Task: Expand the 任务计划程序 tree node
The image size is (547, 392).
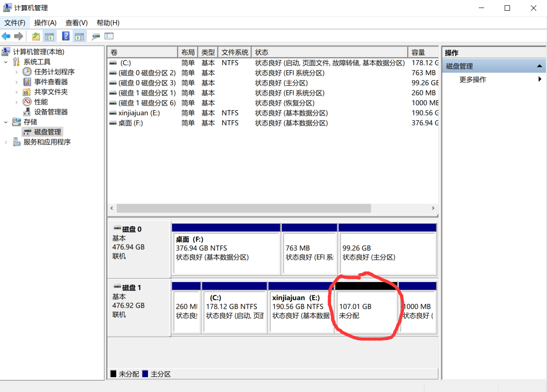Action: coord(16,72)
